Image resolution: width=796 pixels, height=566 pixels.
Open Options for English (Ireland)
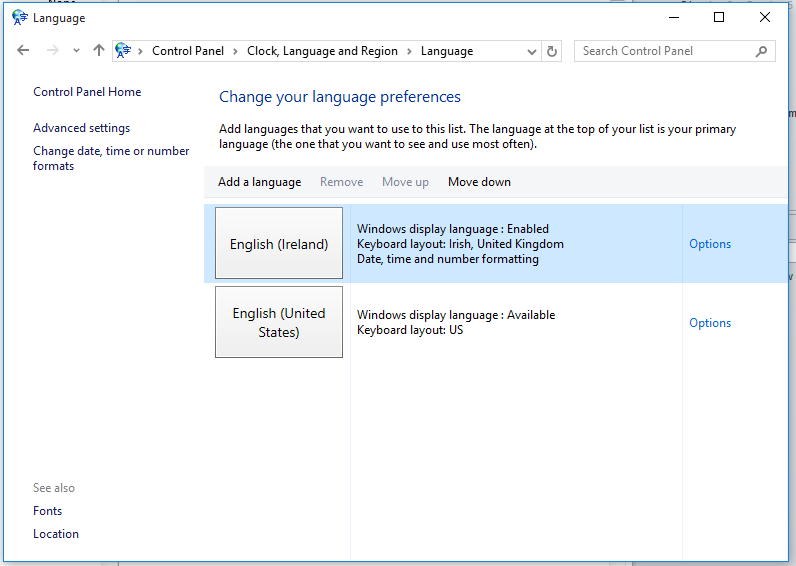click(710, 244)
